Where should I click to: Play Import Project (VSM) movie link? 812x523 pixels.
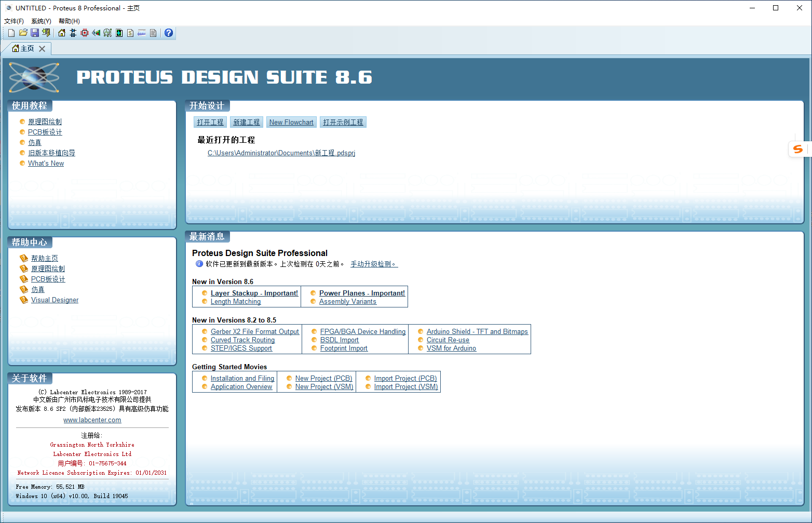click(x=406, y=386)
